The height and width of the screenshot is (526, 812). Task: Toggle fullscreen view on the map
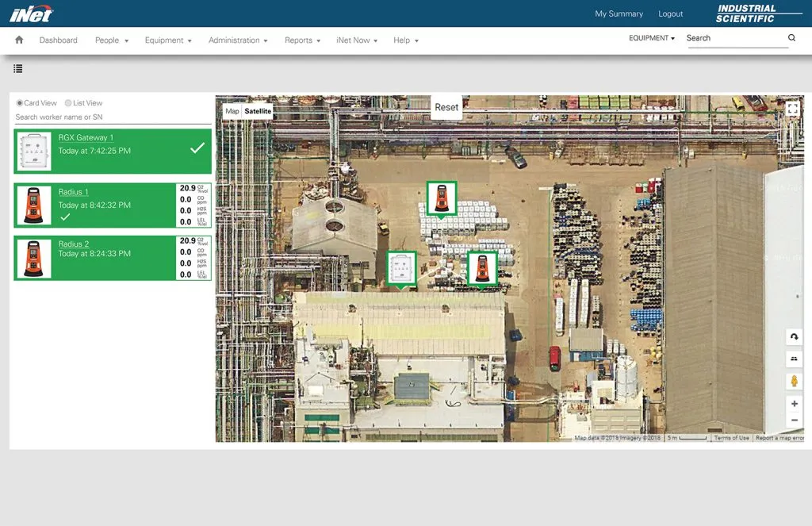click(792, 109)
